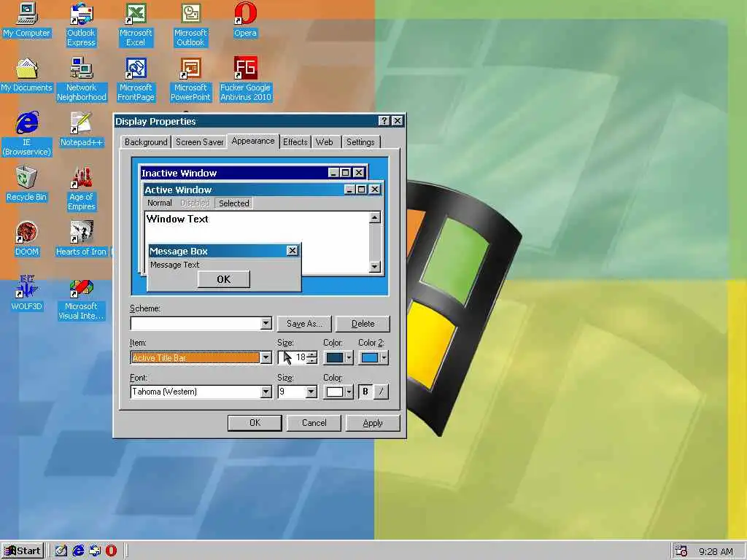Select the Age of Empires shortcut
This screenshot has height=560, width=747.
tap(82, 189)
